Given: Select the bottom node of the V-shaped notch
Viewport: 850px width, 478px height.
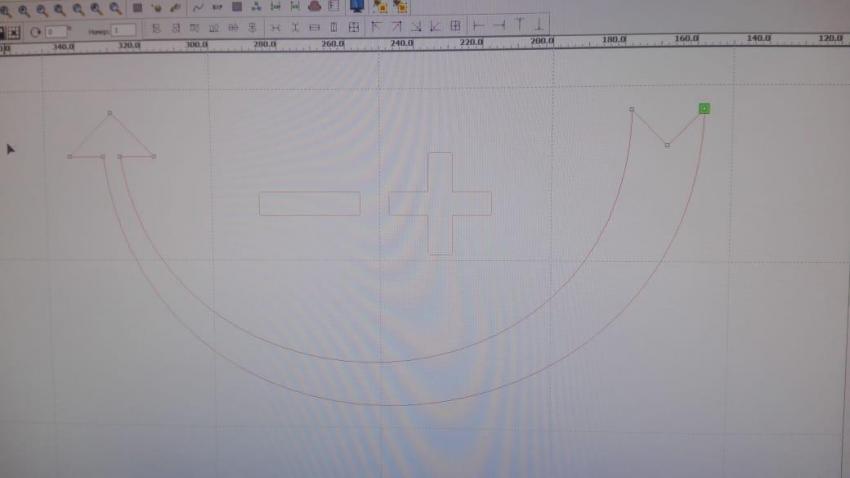Looking at the screenshot, I should (667, 145).
